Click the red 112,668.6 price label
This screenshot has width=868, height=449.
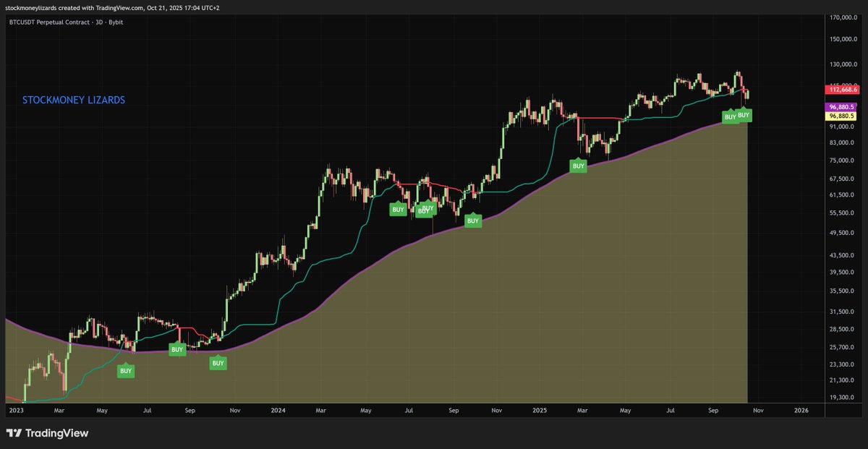click(841, 90)
